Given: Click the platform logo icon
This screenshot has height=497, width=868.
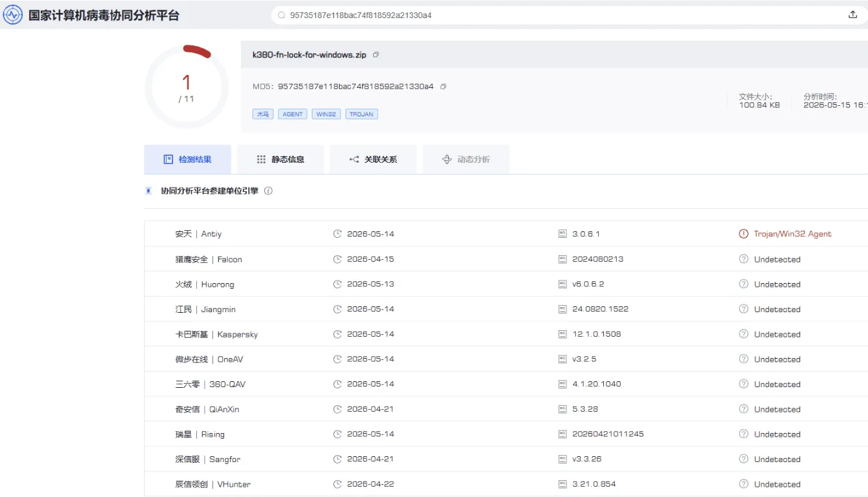Looking at the screenshot, I should click(13, 15).
